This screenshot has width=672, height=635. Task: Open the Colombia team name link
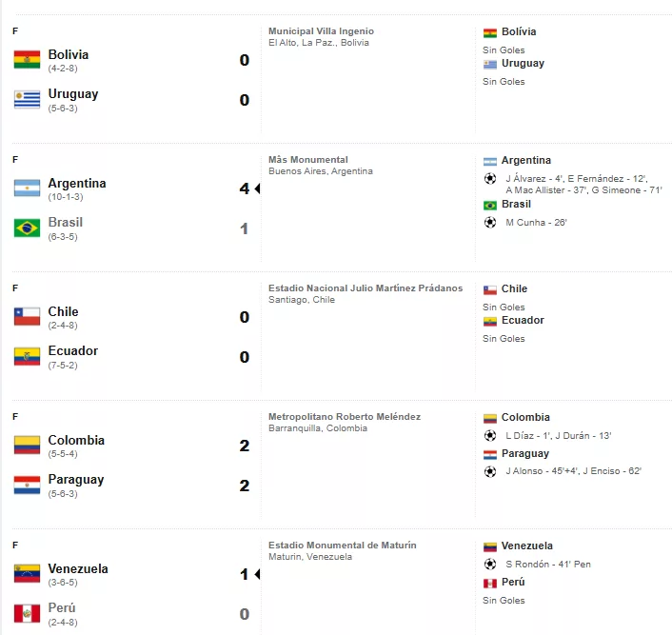tap(76, 440)
